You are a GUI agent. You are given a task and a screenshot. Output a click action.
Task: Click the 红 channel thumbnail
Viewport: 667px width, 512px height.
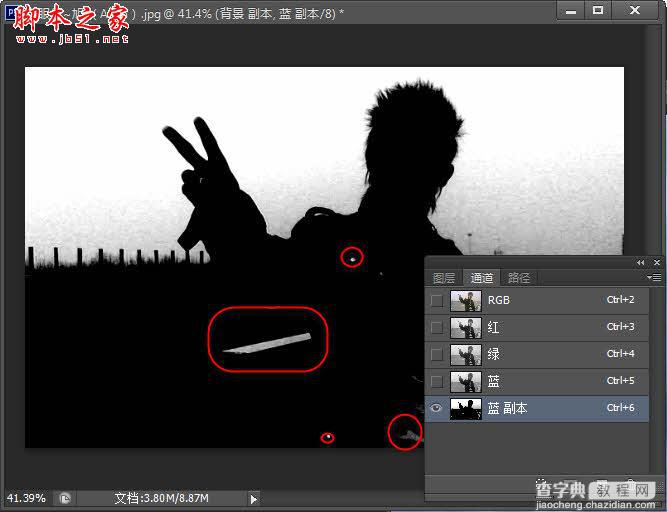[466, 327]
